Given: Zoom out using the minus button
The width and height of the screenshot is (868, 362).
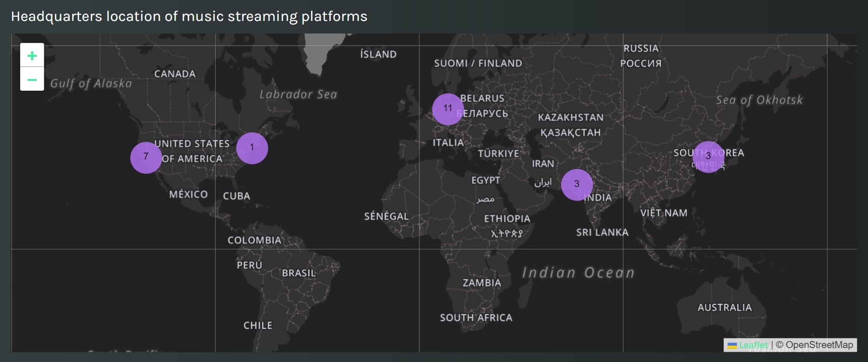Looking at the screenshot, I should [32, 80].
